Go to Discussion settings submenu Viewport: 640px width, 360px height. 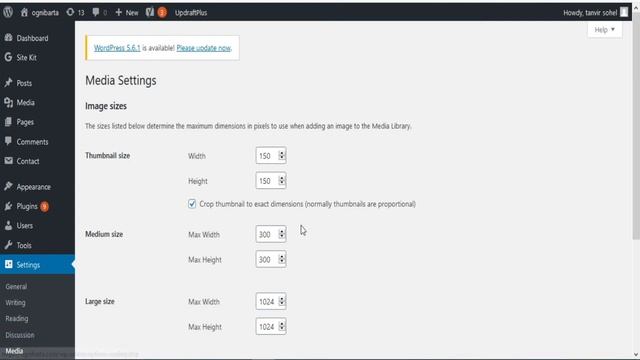pyautogui.click(x=20, y=335)
